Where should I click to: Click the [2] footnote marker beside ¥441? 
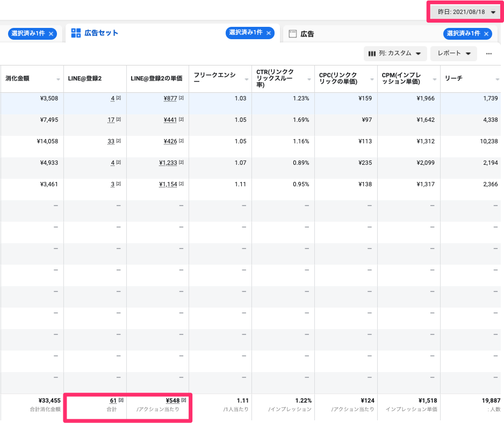tap(181, 119)
